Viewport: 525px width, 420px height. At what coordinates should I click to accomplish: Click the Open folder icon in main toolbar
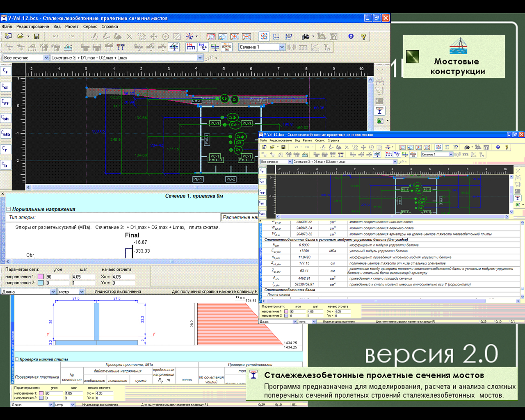click(21, 37)
